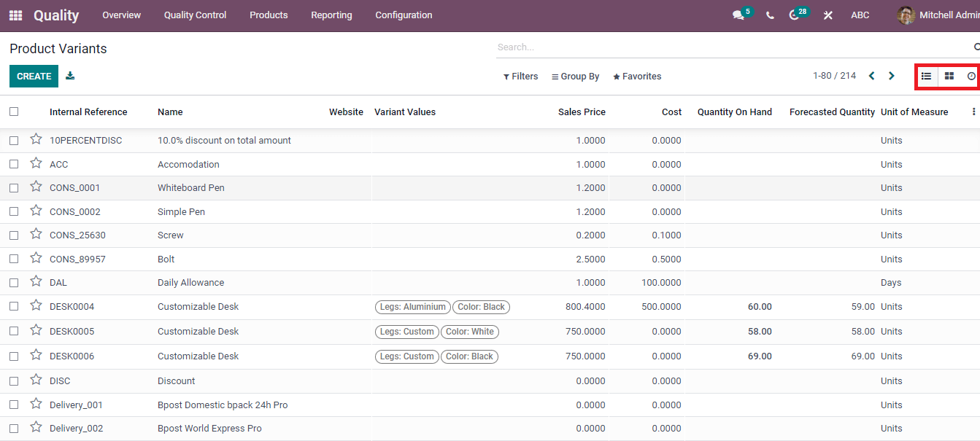This screenshot has width=980, height=441.
Task: Open the activities clock icon with badge 28
Action: click(795, 15)
